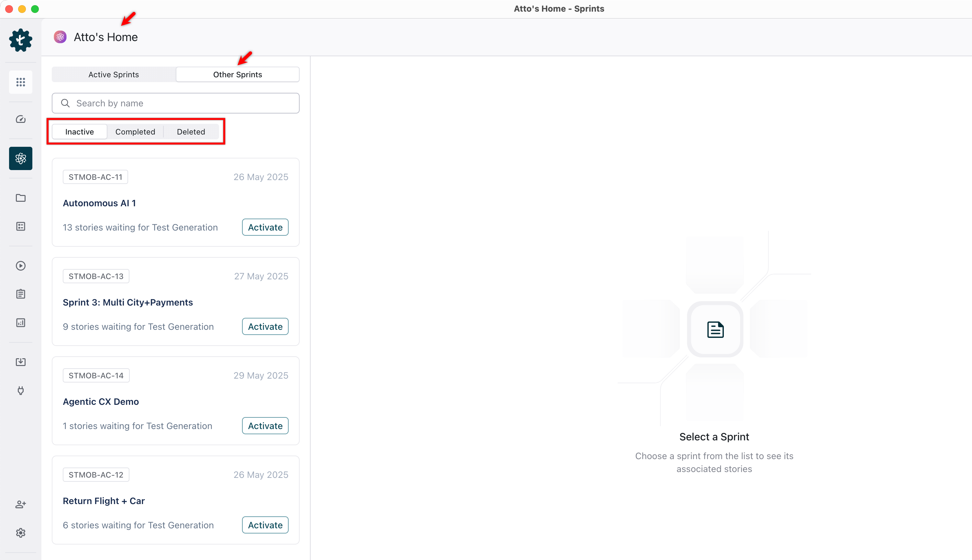
Task: Open the bar chart reports icon
Action: tap(20, 323)
